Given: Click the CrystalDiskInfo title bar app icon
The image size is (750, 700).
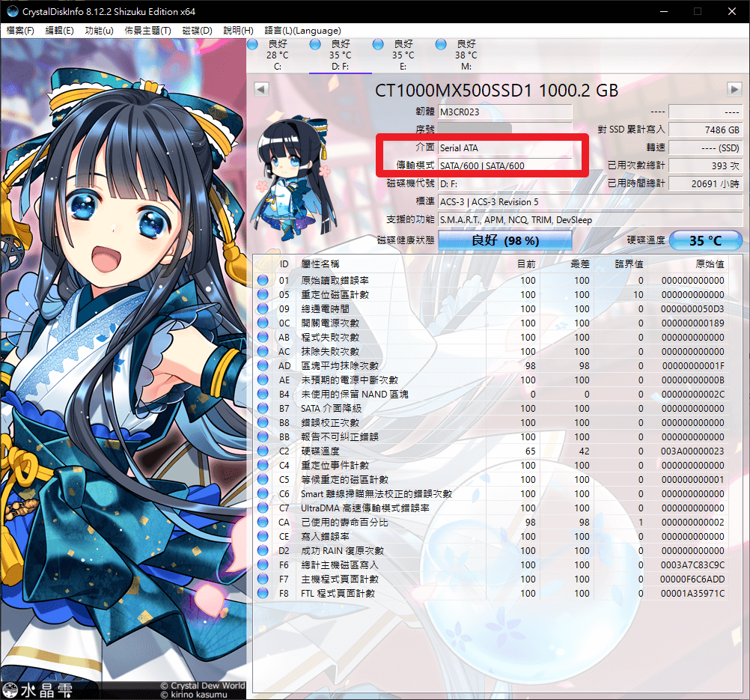Looking at the screenshot, I should coord(13,11).
